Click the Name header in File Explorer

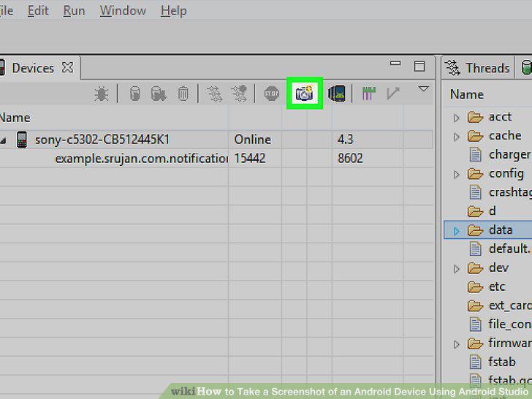466,94
